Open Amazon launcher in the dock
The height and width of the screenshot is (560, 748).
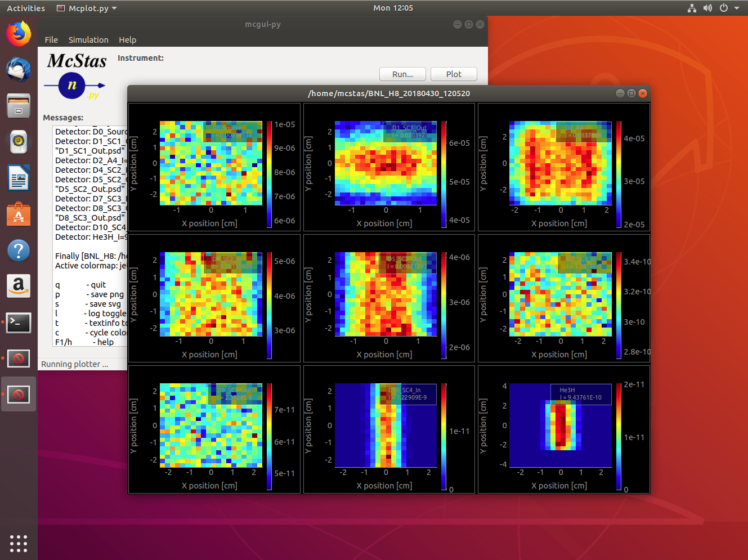19,286
